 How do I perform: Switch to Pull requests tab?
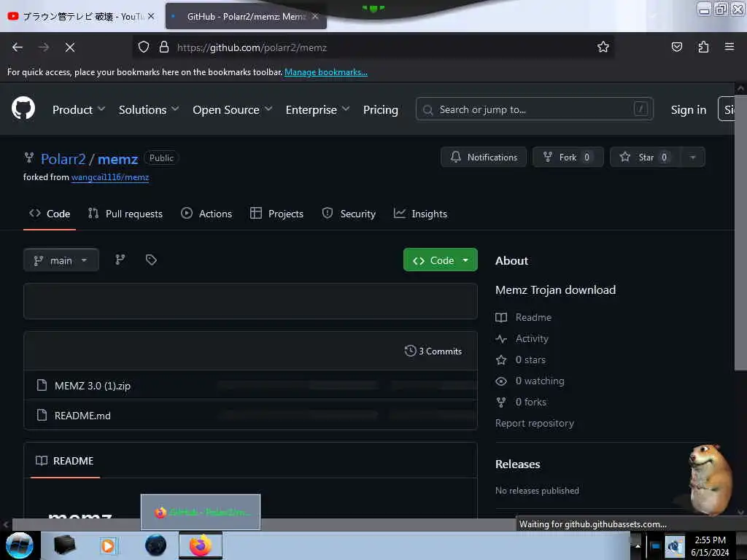click(x=125, y=214)
